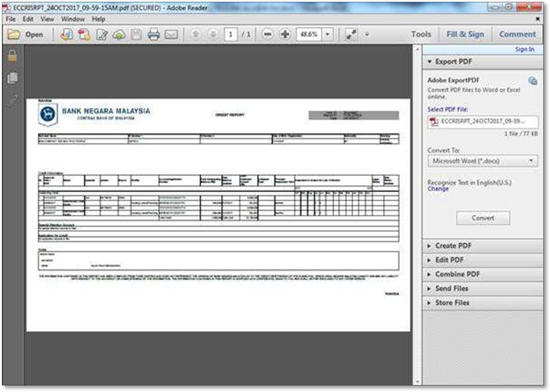This screenshot has width=550, height=392.
Task: Click the Adobe ExportPDF online service icon
Action: click(x=533, y=81)
